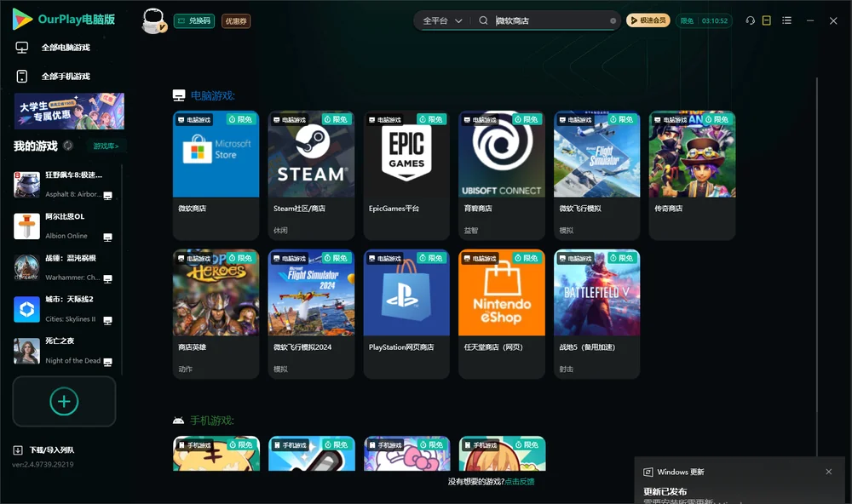Click the 点击反馈 feedback link
This screenshot has width=852, height=504.
(x=520, y=481)
